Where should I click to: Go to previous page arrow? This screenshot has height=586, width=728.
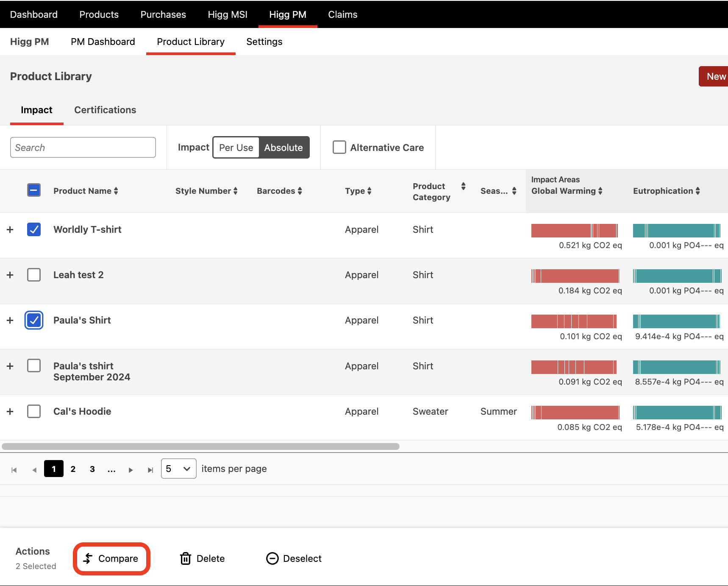click(x=34, y=470)
